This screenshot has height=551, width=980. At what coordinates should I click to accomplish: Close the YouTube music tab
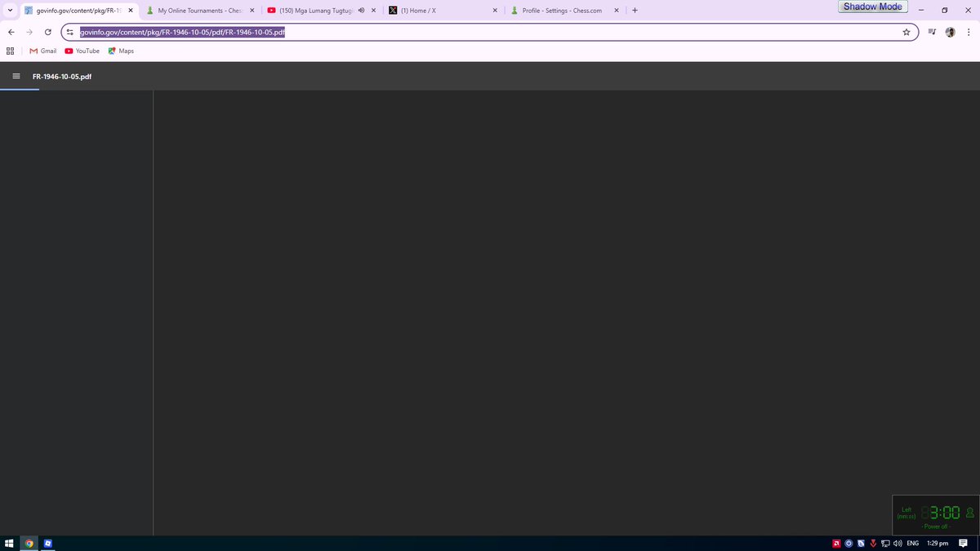[x=373, y=11]
